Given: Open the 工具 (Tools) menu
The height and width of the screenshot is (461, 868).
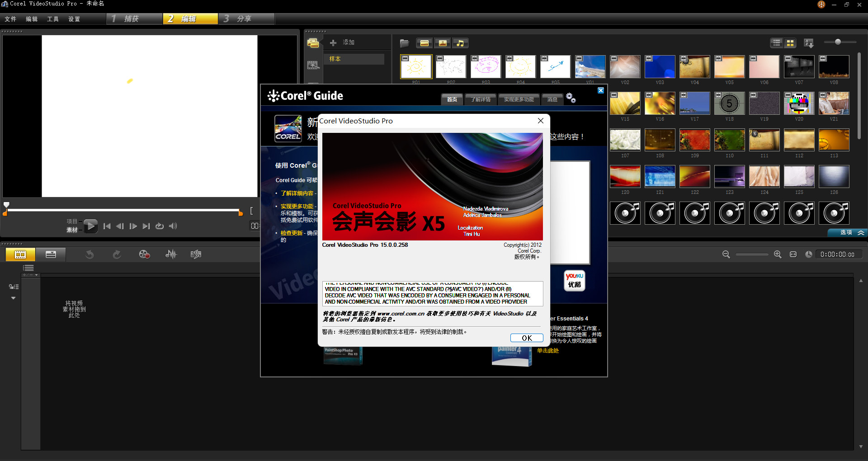Looking at the screenshot, I should point(53,19).
